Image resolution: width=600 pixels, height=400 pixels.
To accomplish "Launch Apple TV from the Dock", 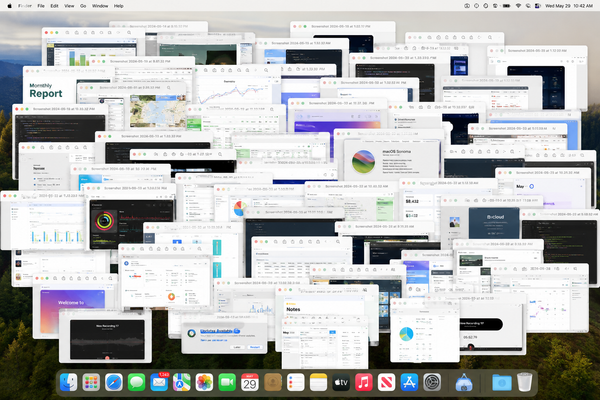I will click(341, 382).
